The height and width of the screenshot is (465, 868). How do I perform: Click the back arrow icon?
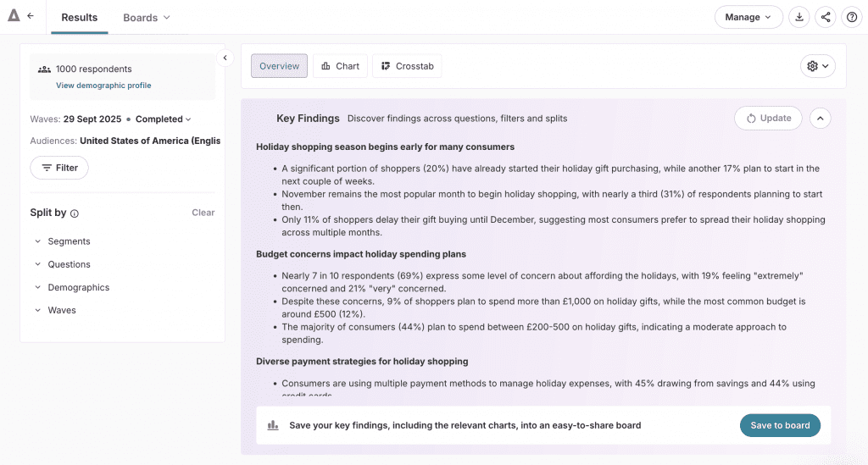tap(31, 16)
